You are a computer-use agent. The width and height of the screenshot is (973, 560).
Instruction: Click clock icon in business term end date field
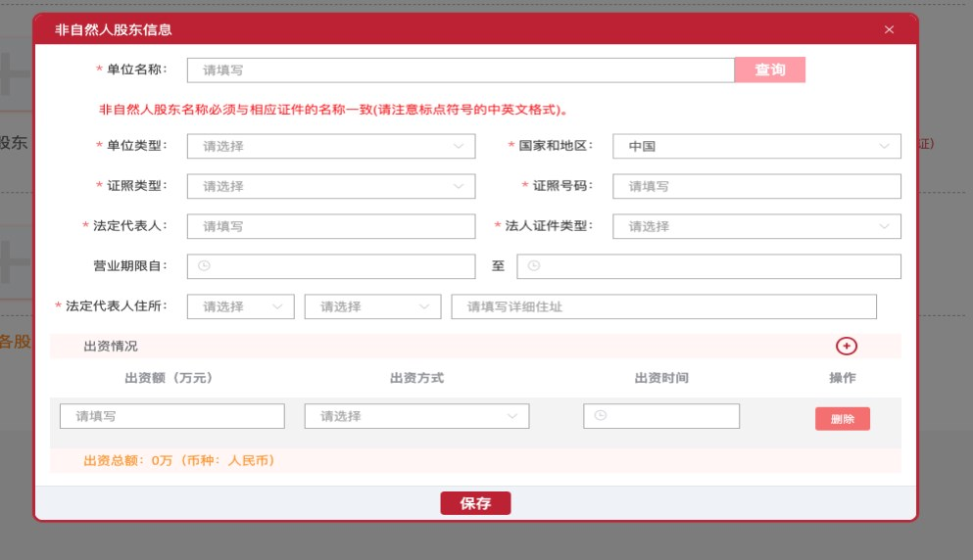[x=534, y=266]
